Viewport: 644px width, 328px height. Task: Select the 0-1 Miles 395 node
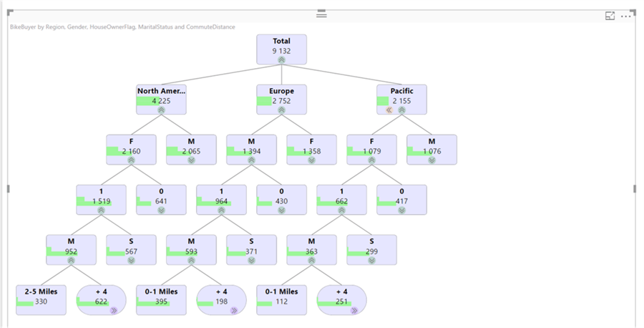coord(162,300)
